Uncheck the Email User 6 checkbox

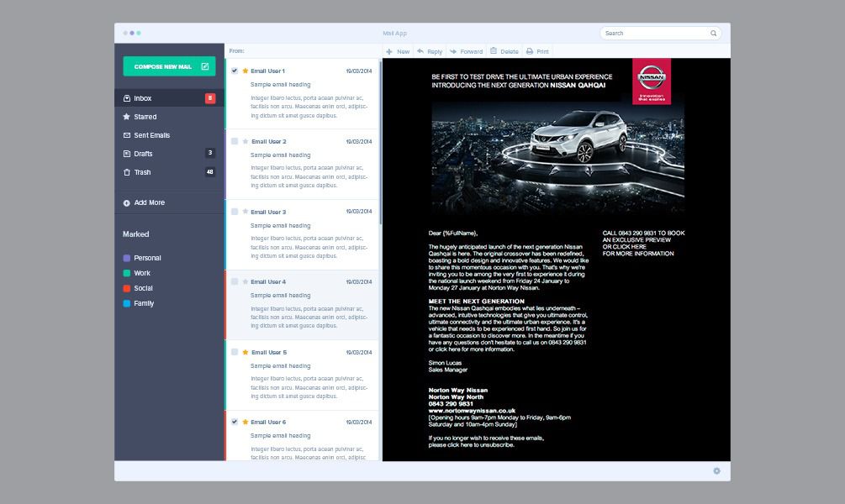(235, 422)
